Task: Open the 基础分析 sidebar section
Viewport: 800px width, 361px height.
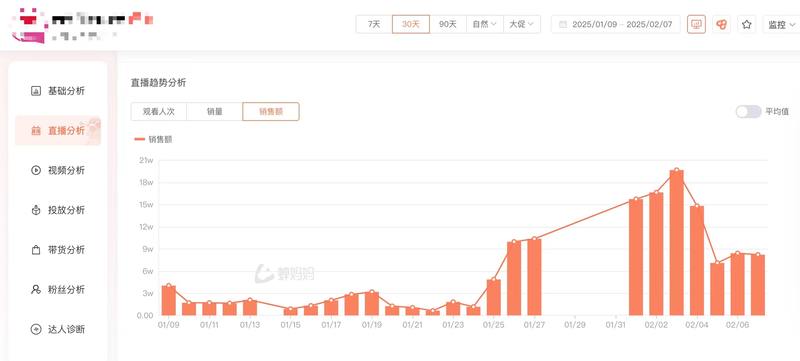Action: (x=58, y=91)
